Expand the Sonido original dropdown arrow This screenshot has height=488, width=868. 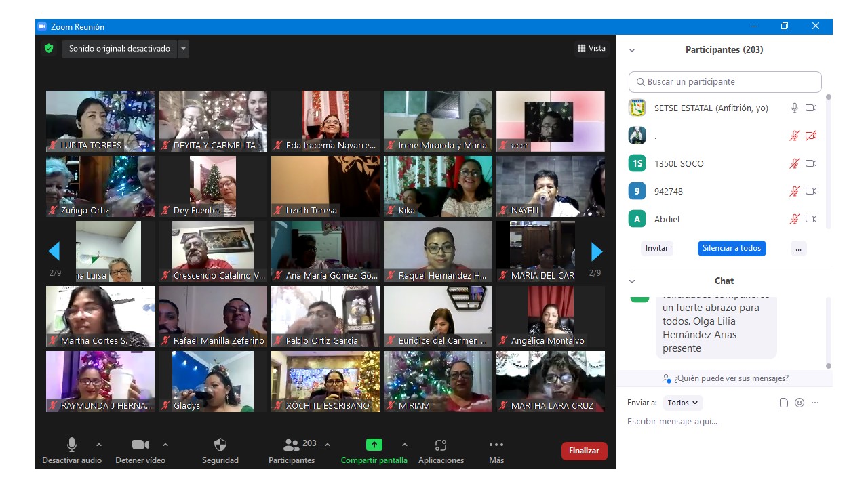coord(183,49)
